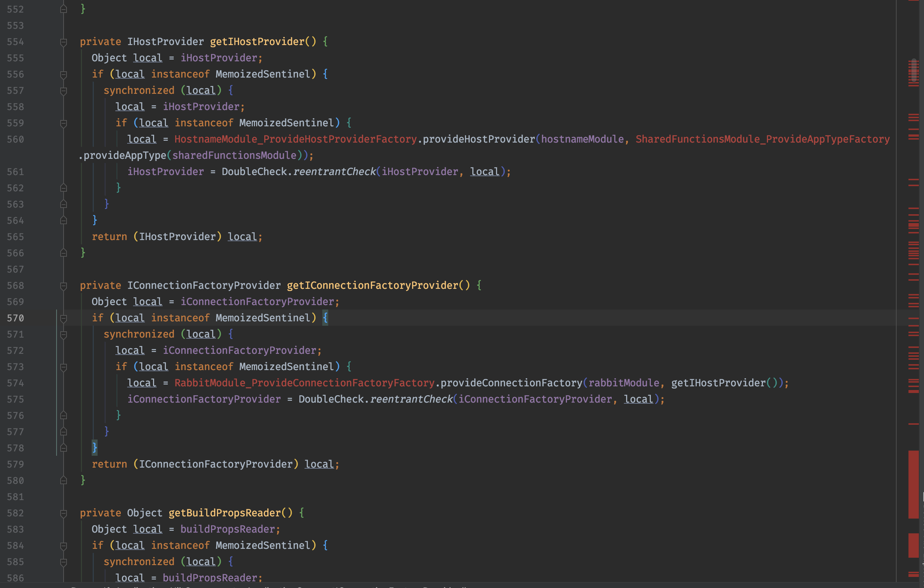Toggle folding of the if block on line 559

[63, 123]
